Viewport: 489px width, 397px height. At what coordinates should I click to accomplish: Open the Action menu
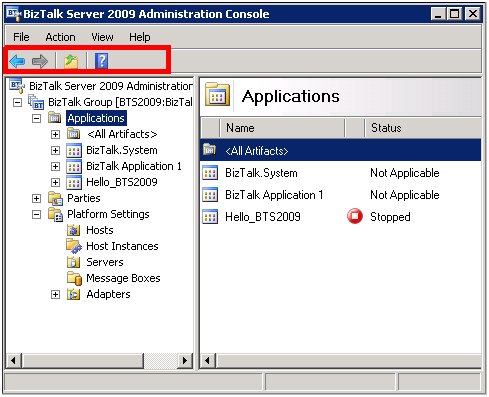click(x=60, y=37)
